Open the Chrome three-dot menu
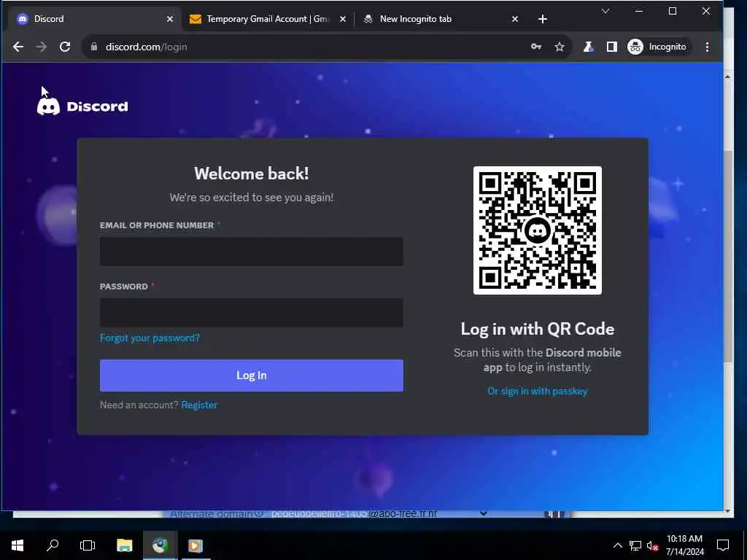 tap(707, 47)
